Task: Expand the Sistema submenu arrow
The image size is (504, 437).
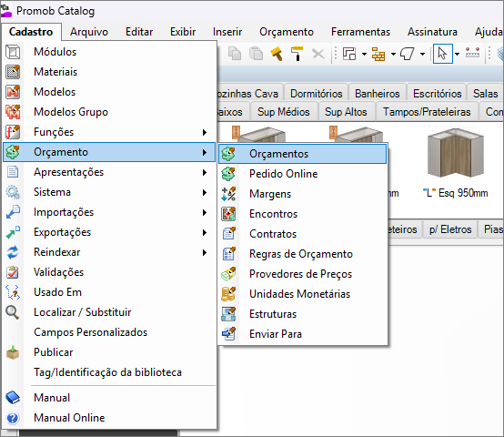Action: pyautogui.click(x=205, y=192)
